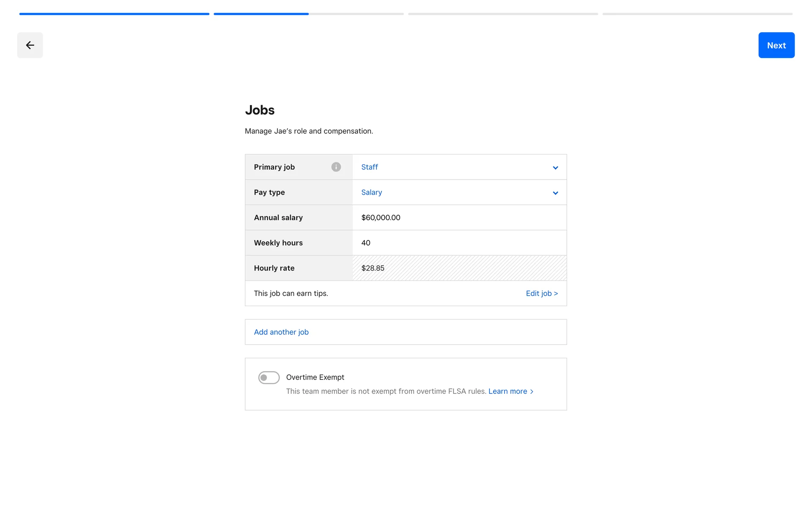This screenshot has width=812, height=508.
Task: Open the Primary job dropdown arrow
Action: (555, 168)
